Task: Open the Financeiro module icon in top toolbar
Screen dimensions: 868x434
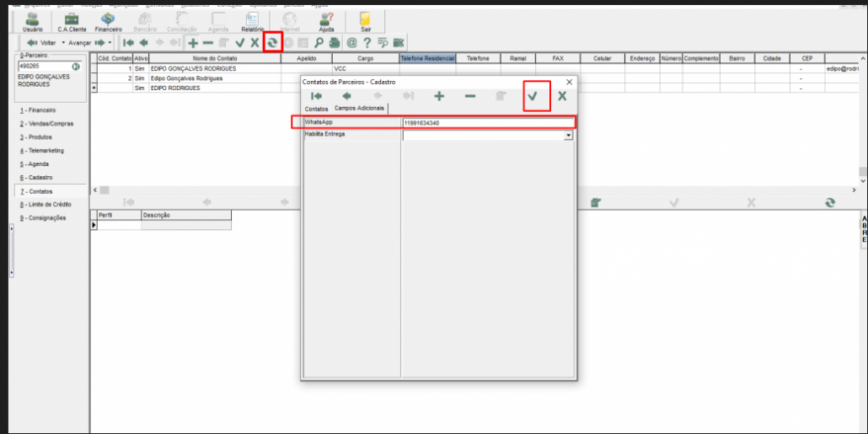Action: click(x=108, y=22)
